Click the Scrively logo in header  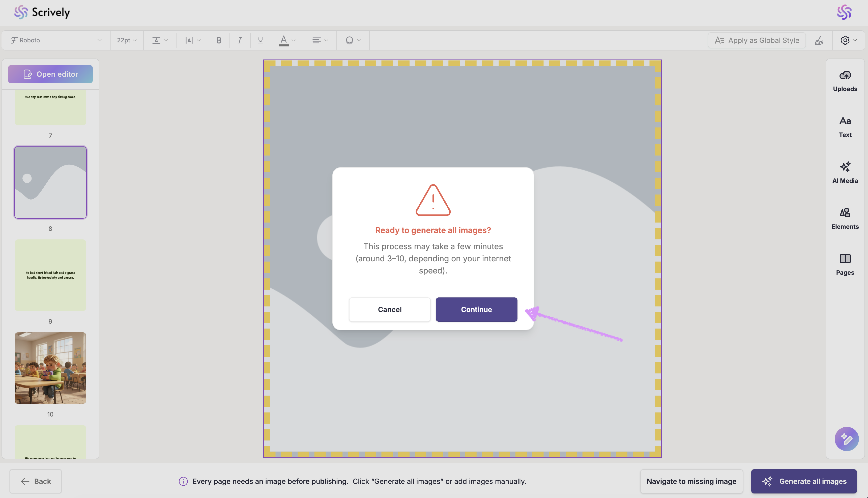42,12
